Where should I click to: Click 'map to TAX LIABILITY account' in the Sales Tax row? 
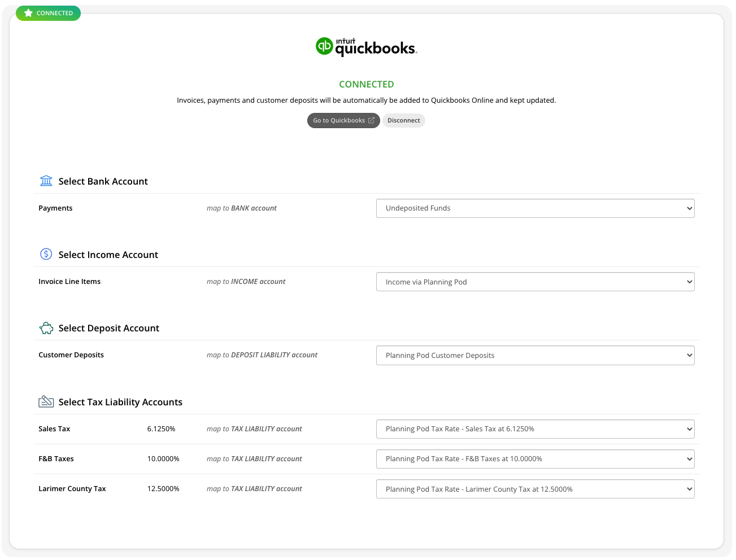click(x=254, y=429)
